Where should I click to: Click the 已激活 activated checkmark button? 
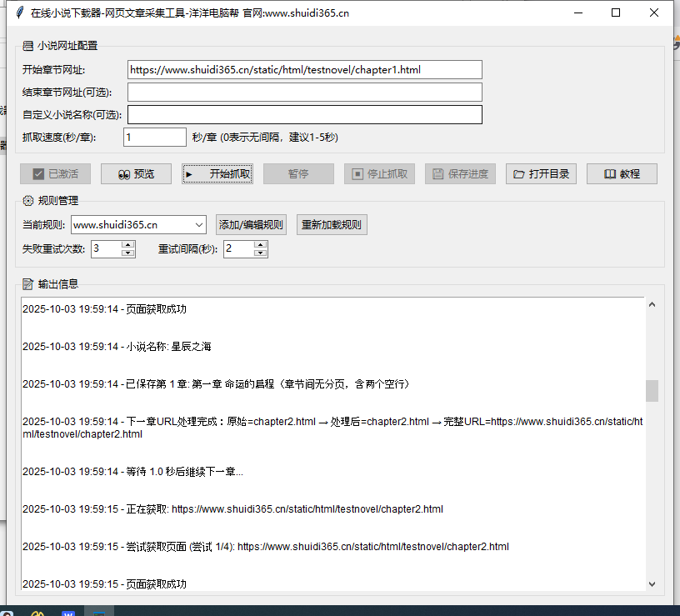tap(55, 174)
